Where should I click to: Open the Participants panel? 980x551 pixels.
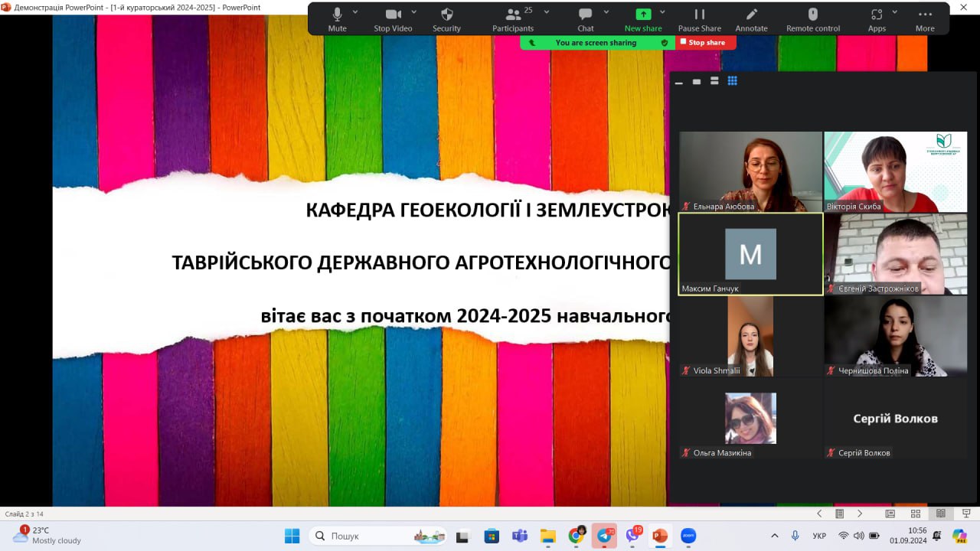click(x=512, y=18)
